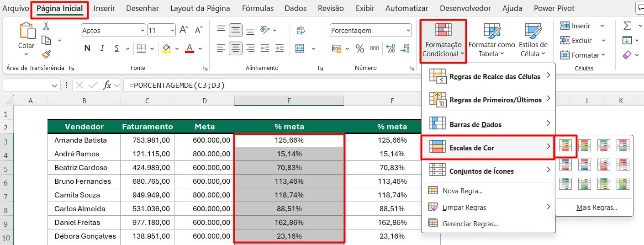Click the wrap text abc icon
Image resolution: width=644 pixels, height=245 pixels.
(300, 30)
